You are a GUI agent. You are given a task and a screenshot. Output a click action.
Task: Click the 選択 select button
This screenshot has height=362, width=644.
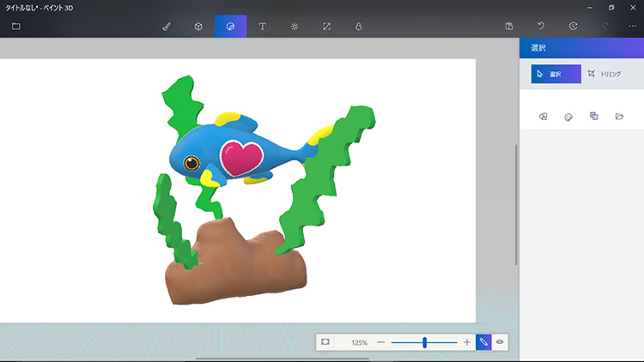(556, 75)
